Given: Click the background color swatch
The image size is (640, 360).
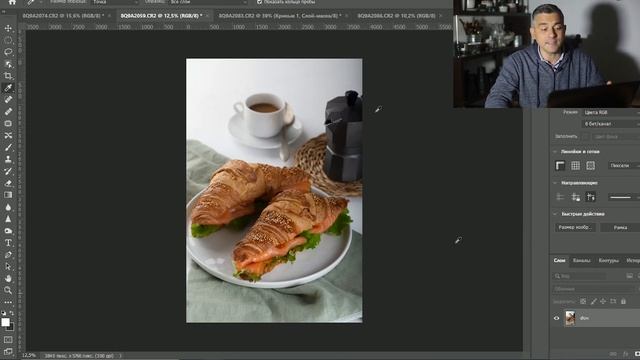Looking at the screenshot, I should (x=11, y=327).
